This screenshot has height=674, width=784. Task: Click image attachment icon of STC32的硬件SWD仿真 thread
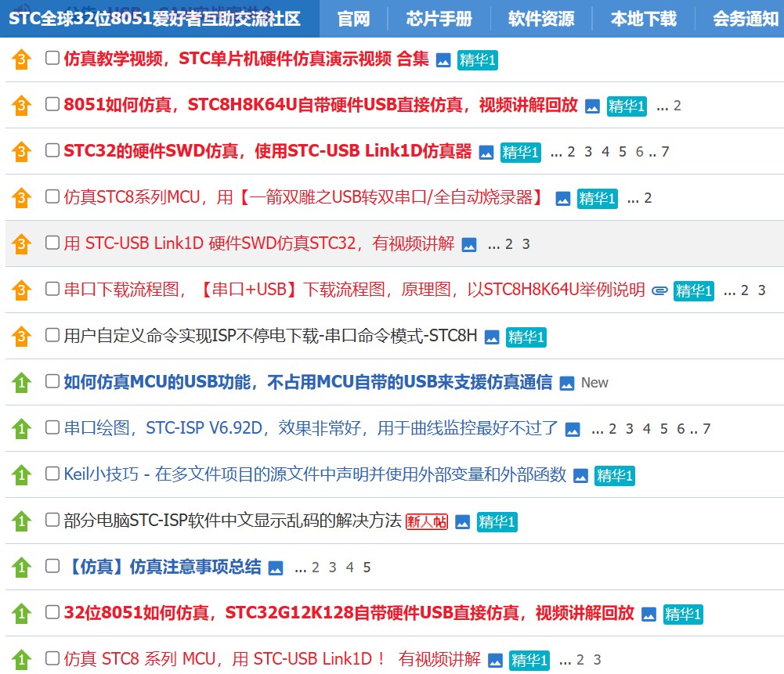pos(486,153)
